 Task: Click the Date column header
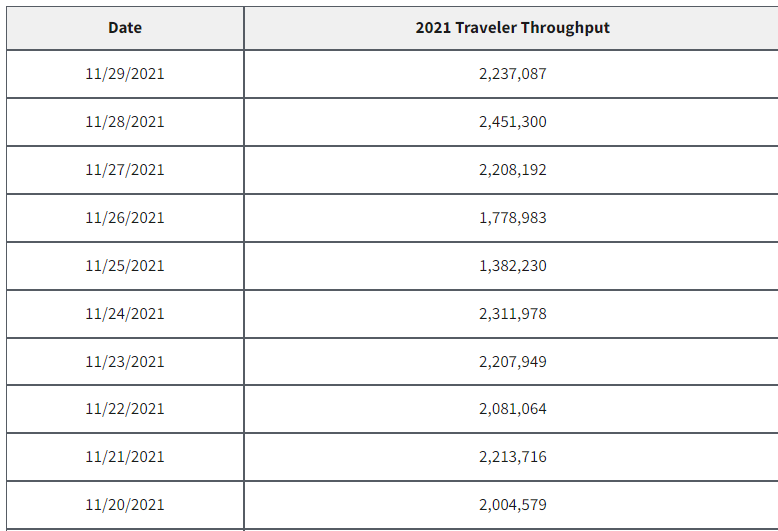click(x=125, y=28)
